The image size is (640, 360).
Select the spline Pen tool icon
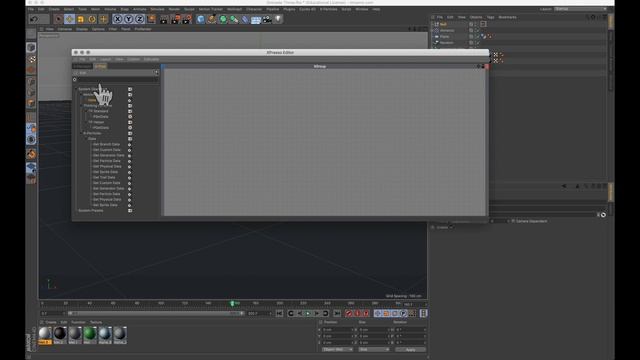[211, 19]
